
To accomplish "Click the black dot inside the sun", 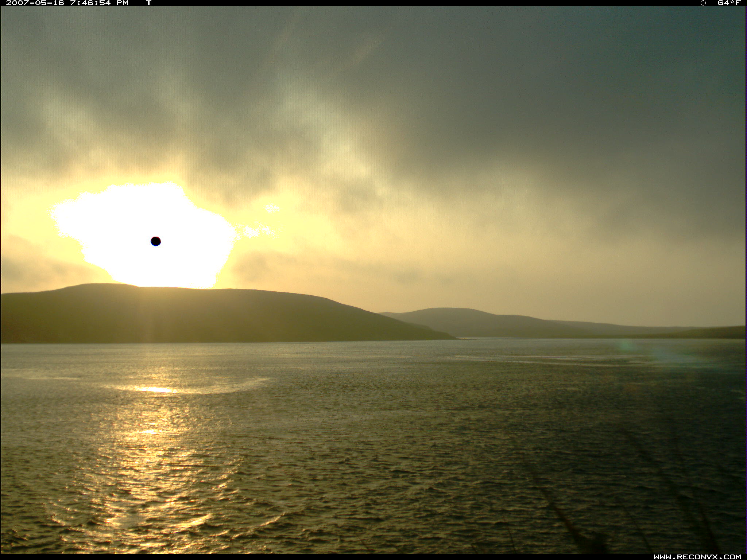I will (156, 241).
